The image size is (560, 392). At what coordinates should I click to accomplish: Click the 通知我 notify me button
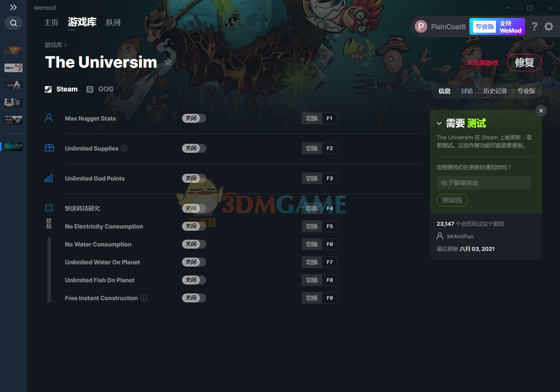point(452,200)
